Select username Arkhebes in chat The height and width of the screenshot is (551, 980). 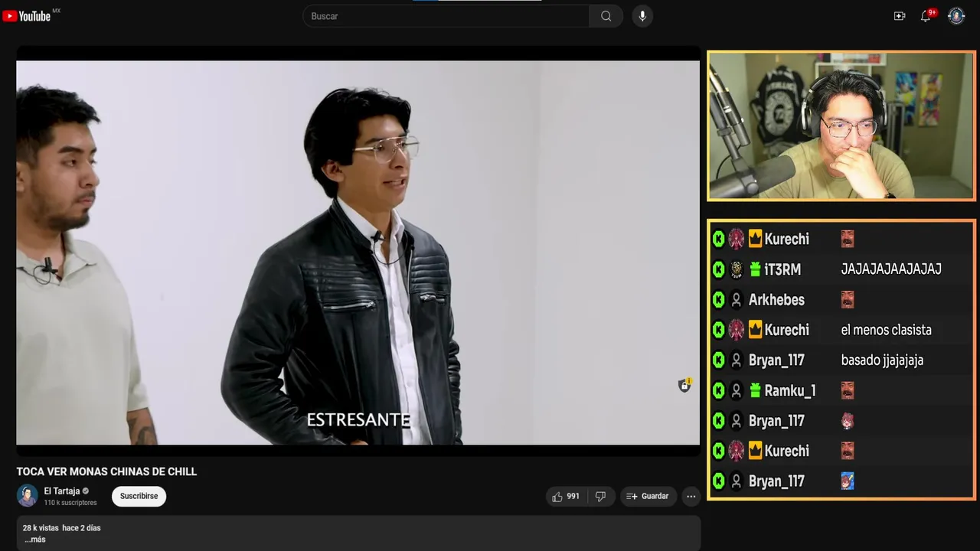[x=776, y=300]
